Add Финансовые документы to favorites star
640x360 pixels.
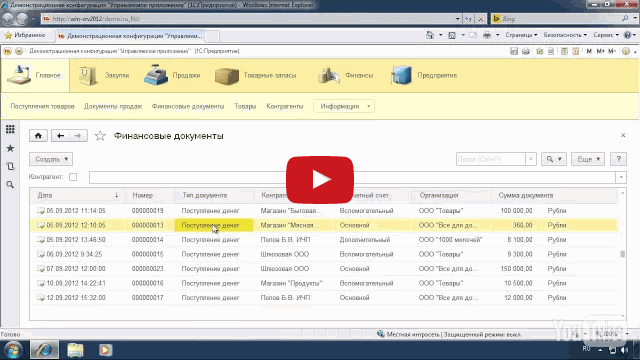click(100, 136)
